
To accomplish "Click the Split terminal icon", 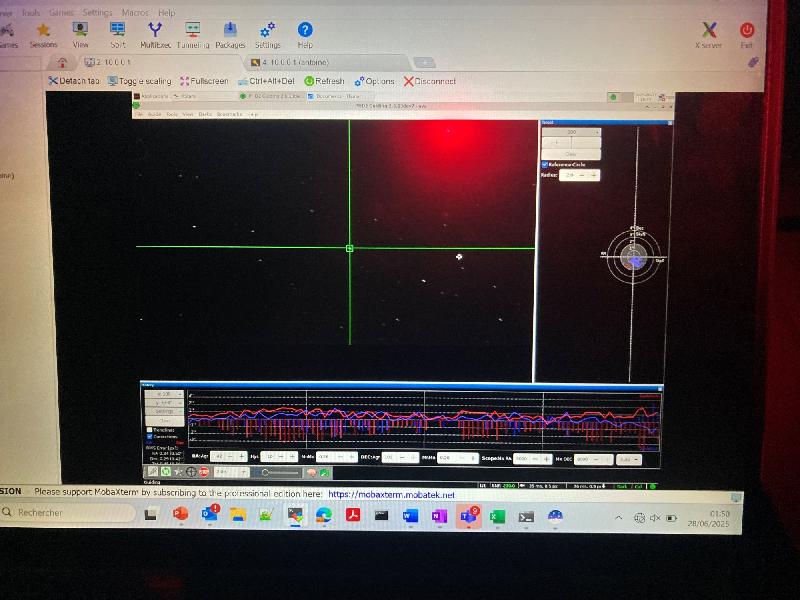I will pyautogui.click(x=118, y=35).
